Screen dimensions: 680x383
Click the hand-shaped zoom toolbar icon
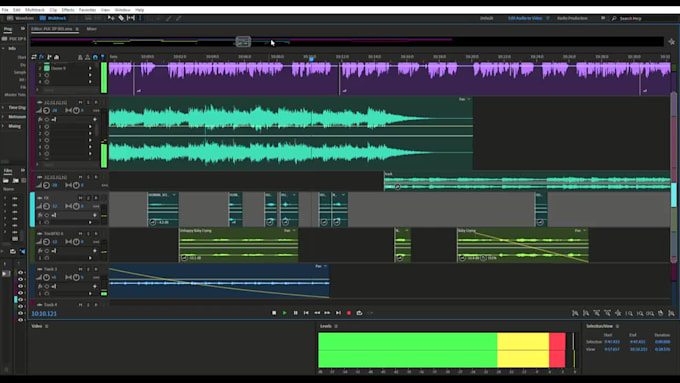point(660,313)
